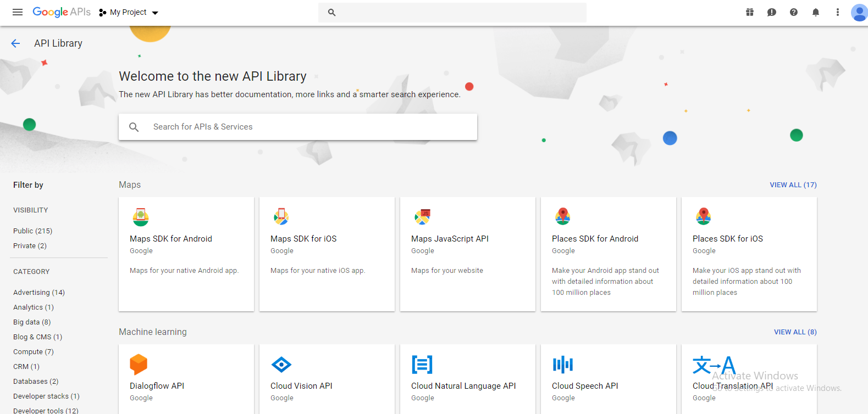The width and height of the screenshot is (868, 414).
Task: Open the Maps JavaScript API title
Action: [x=450, y=239]
